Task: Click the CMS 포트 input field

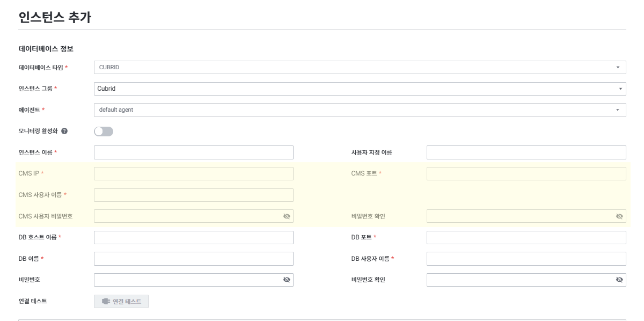Action: [526, 173]
